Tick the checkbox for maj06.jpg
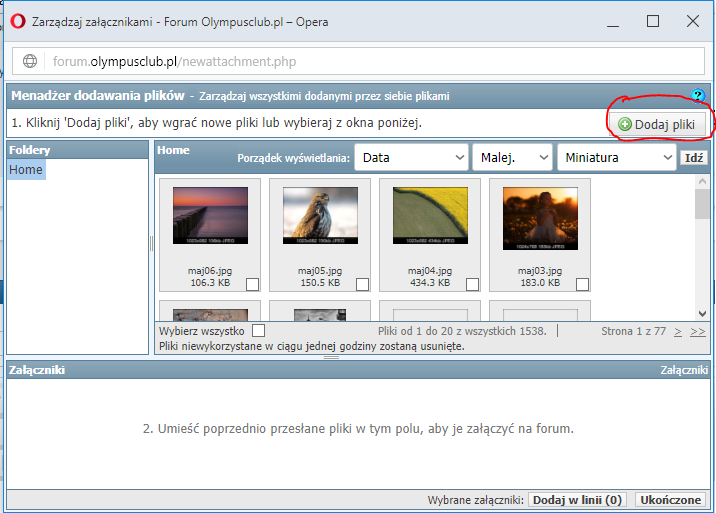Viewport: 716px width, 513px height. 253,284
